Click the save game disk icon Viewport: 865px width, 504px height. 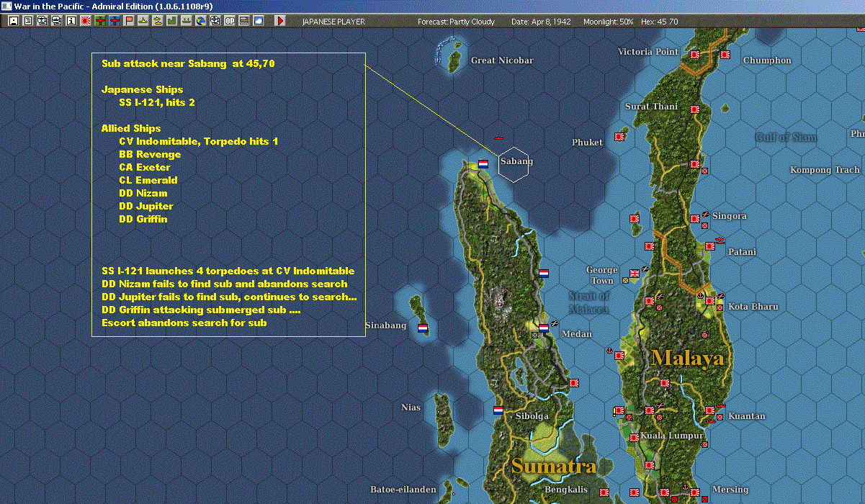coord(14,21)
